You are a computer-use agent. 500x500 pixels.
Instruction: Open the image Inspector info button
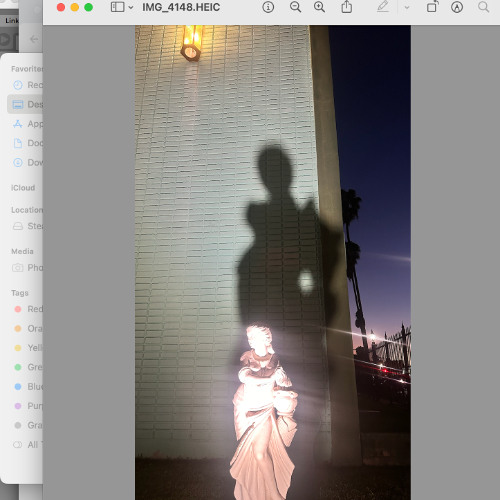[x=268, y=7]
